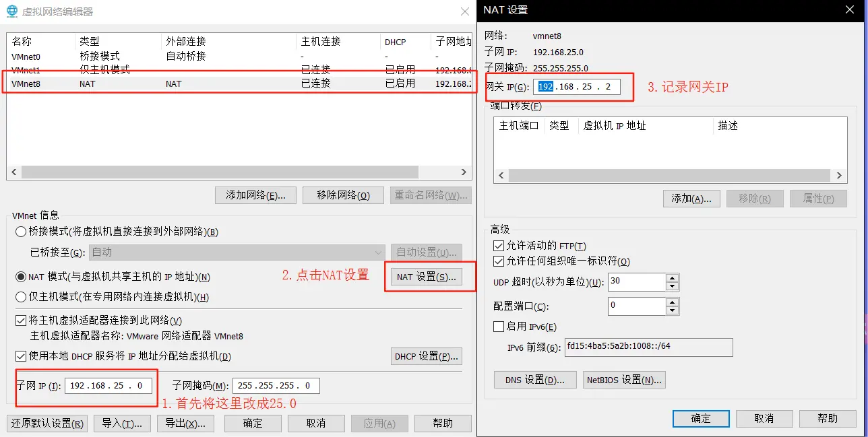
Task: Click the Virtual Network Editor title icon
Action: pyautogui.click(x=11, y=11)
